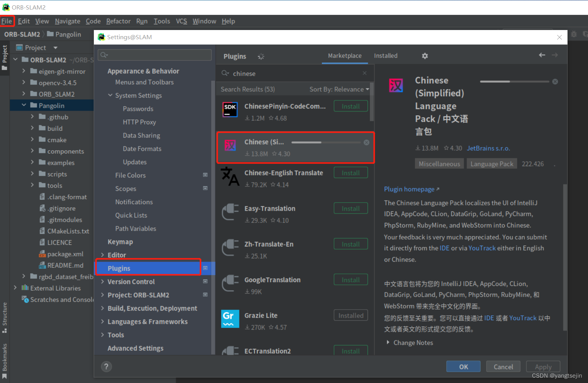Open the Plugin homepage link
The height and width of the screenshot is (383, 588).
tap(411, 189)
